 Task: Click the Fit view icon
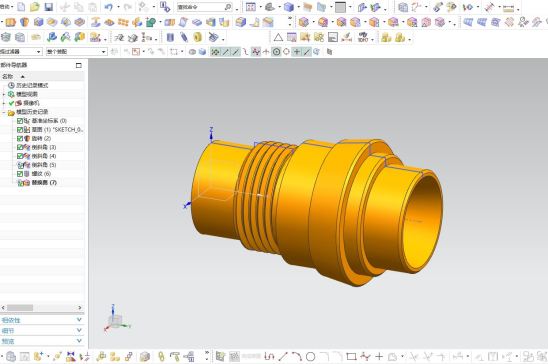[x=251, y=7]
